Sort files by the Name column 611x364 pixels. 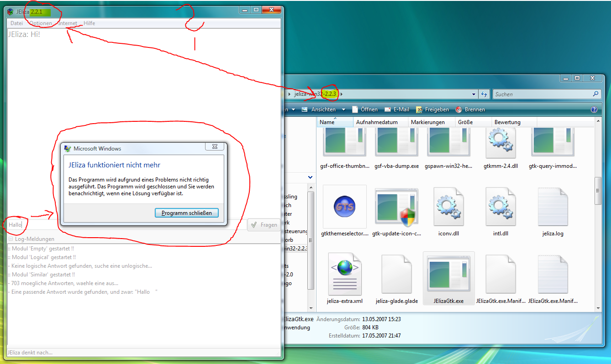335,122
